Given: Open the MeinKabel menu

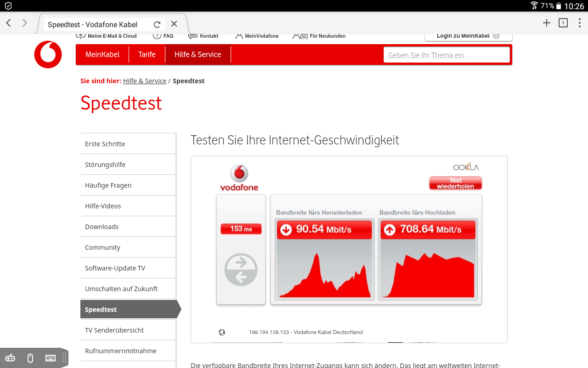Looking at the screenshot, I should (102, 54).
